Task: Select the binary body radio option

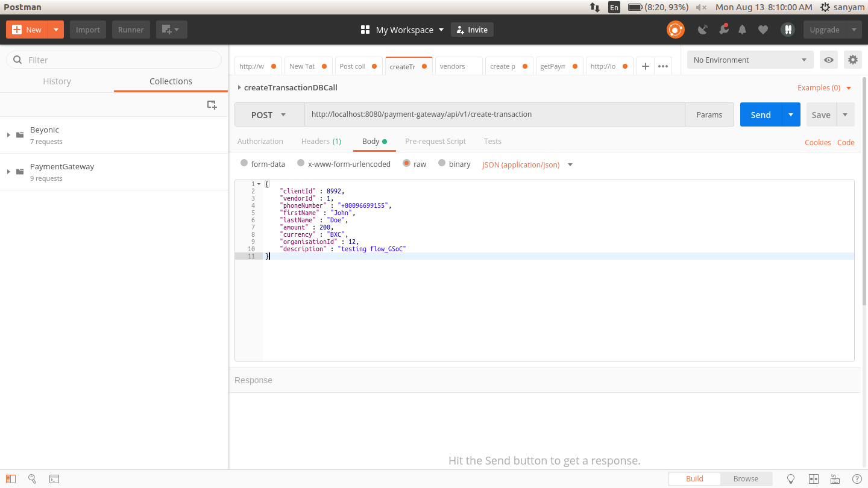Action: pos(442,163)
